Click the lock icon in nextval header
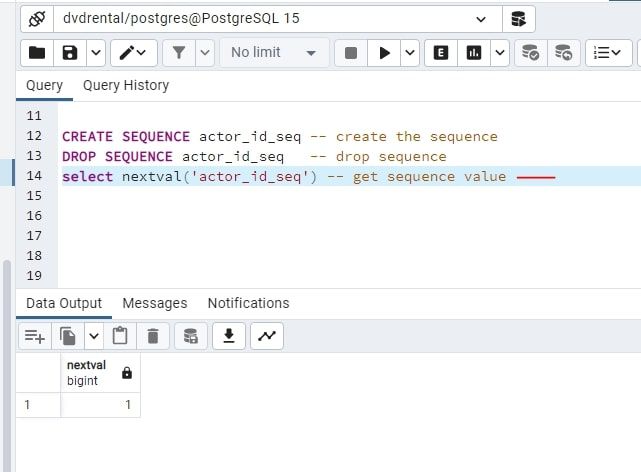This screenshot has width=641, height=472. click(x=127, y=373)
